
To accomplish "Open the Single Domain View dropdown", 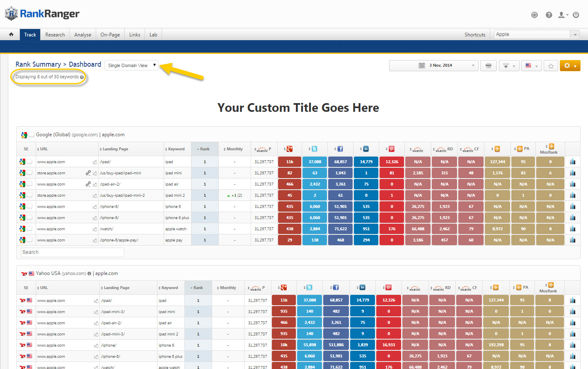I will pyautogui.click(x=131, y=65).
